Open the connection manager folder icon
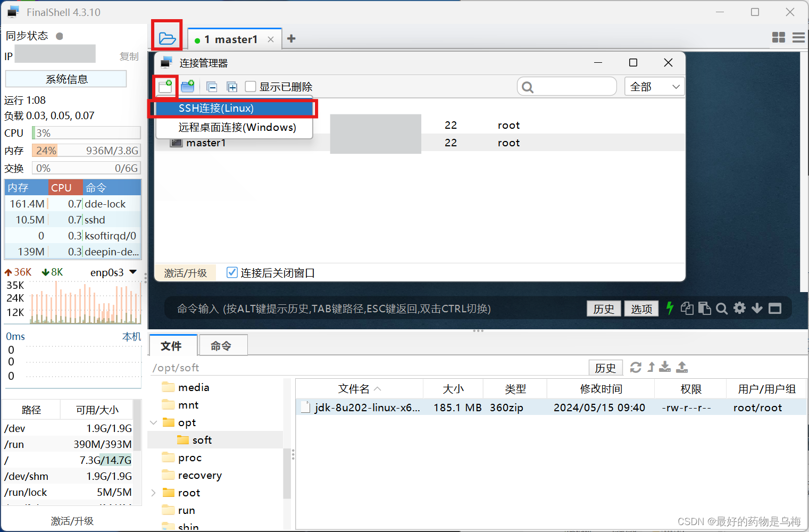This screenshot has height=532, width=809. pos(166,38)
